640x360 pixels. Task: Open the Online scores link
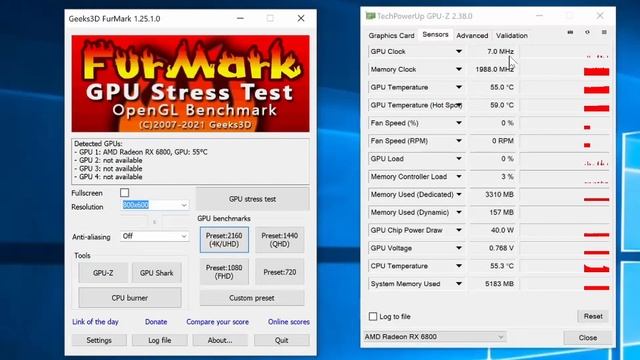click(x=289, y=322)
